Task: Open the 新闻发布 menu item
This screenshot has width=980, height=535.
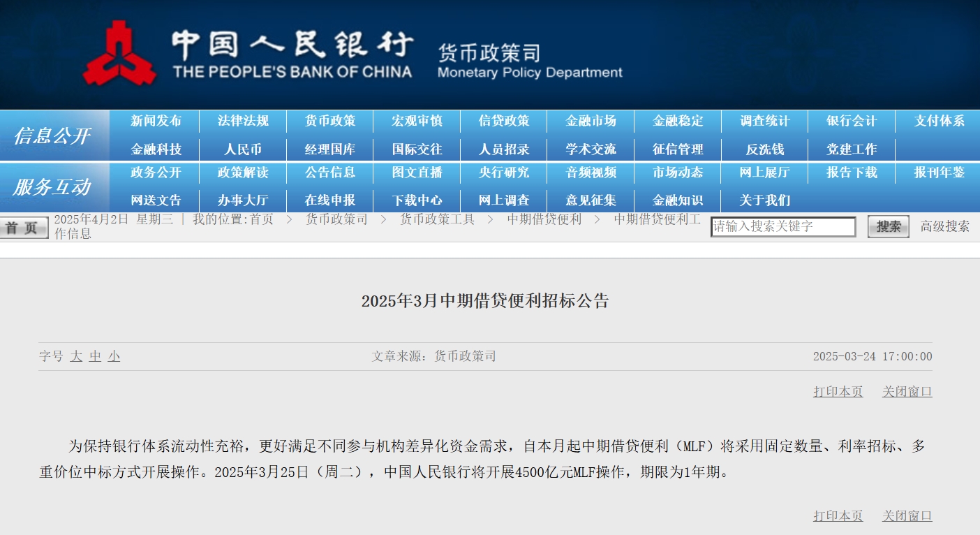Action: click(156, 121)
